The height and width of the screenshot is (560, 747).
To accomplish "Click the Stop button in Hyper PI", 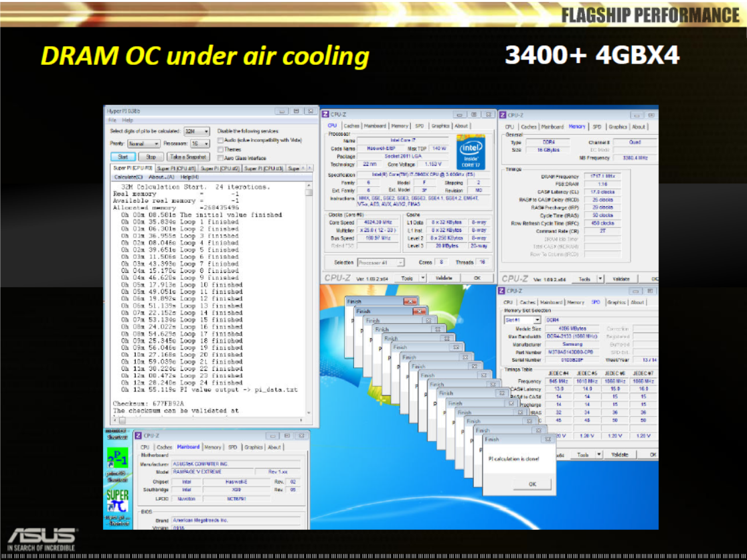I will pos(151,157).
